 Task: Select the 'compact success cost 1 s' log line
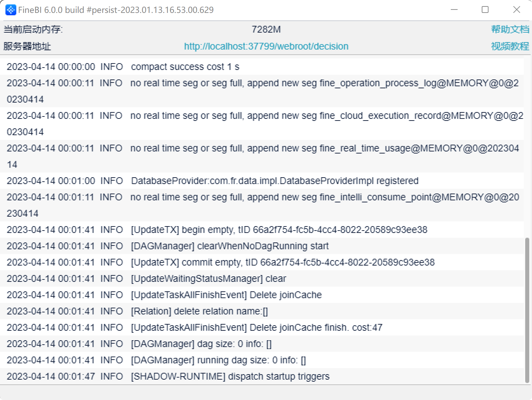pos(262,67)
